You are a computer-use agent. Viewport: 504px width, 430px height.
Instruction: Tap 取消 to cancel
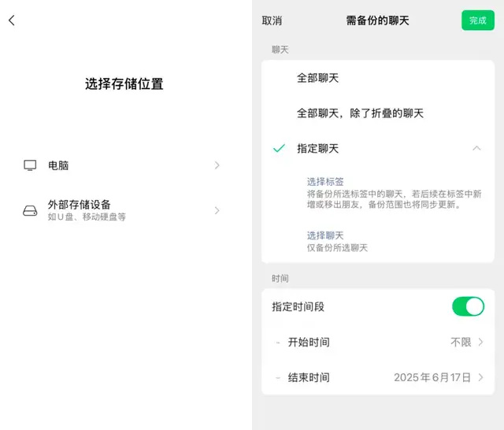click(272, 20)
